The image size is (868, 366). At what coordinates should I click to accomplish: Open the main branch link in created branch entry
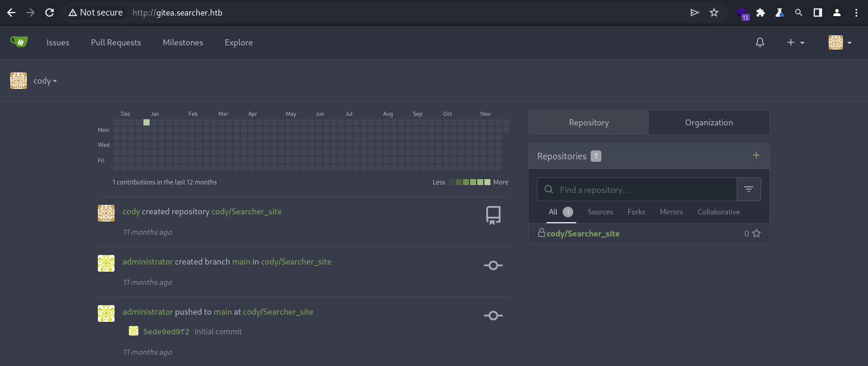click(x=241, y=262)
